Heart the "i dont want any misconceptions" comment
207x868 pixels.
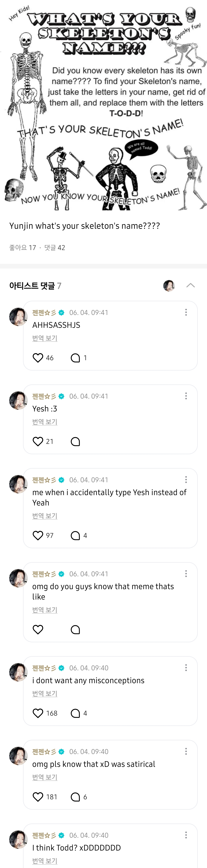(38, 713)
